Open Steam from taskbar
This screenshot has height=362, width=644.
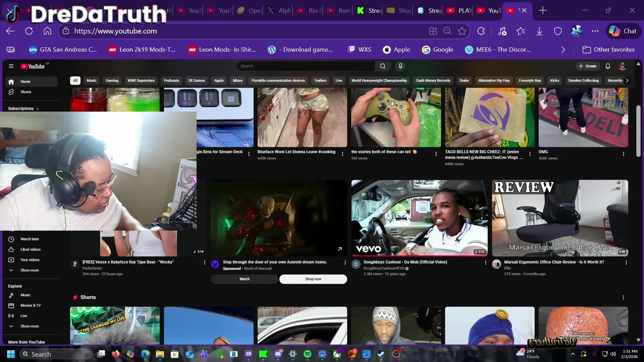coord(381,354)
